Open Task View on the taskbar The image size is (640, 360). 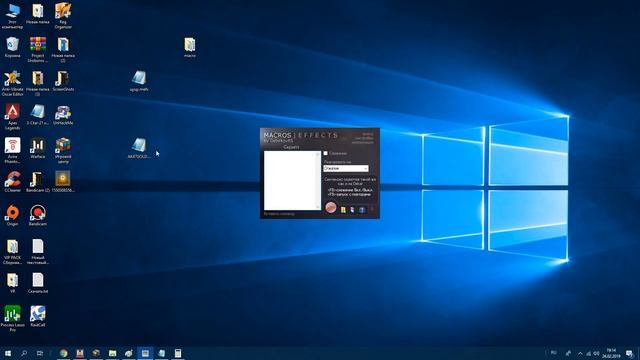pos(40,353)
